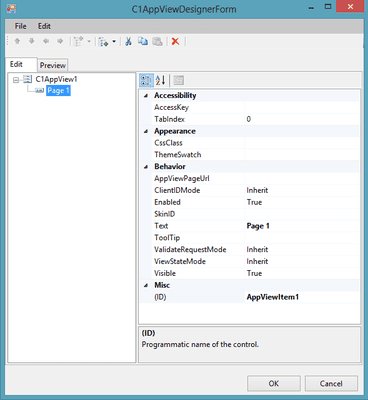
Task: Open the Edit menu
Action: pos(44,26)
